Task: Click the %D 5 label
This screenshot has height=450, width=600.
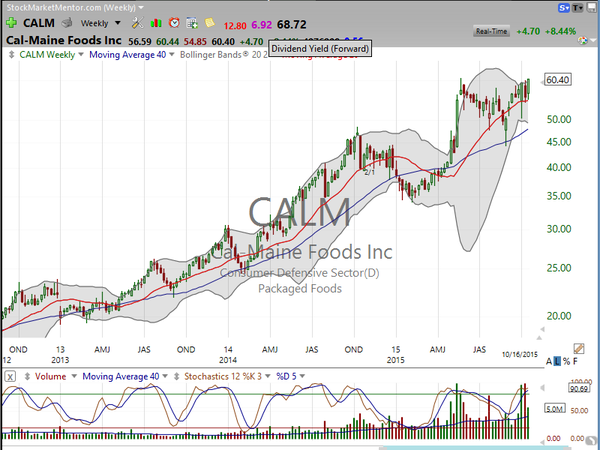Action: click(286, 377)
